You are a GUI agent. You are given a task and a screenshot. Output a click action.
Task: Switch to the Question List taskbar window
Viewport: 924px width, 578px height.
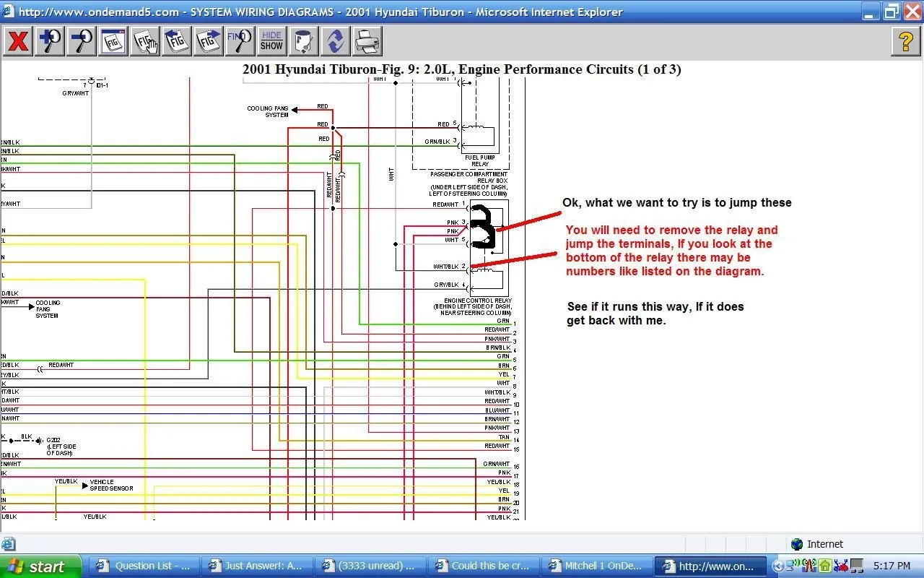143,566
